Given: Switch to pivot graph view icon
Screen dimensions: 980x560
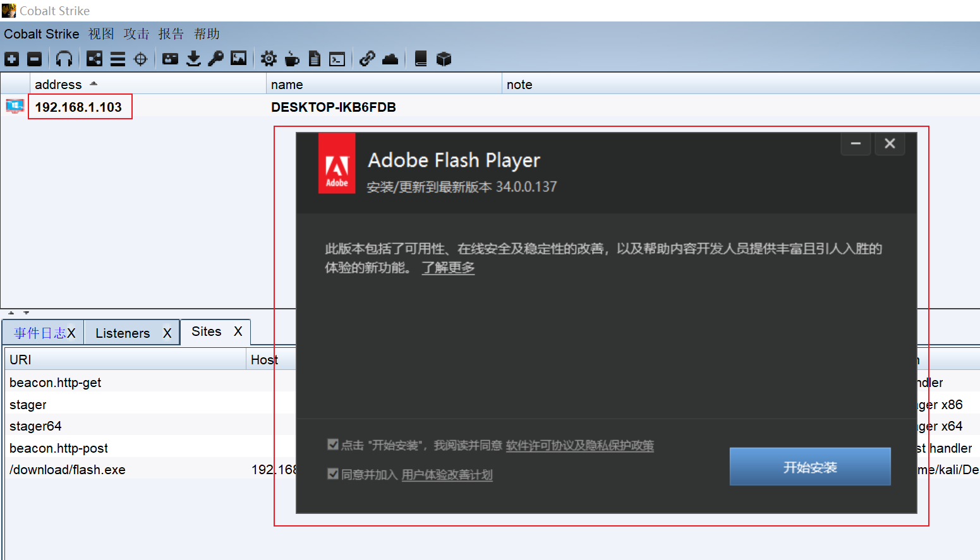Looking at the screenshot, I should click(x=94, y=59).
